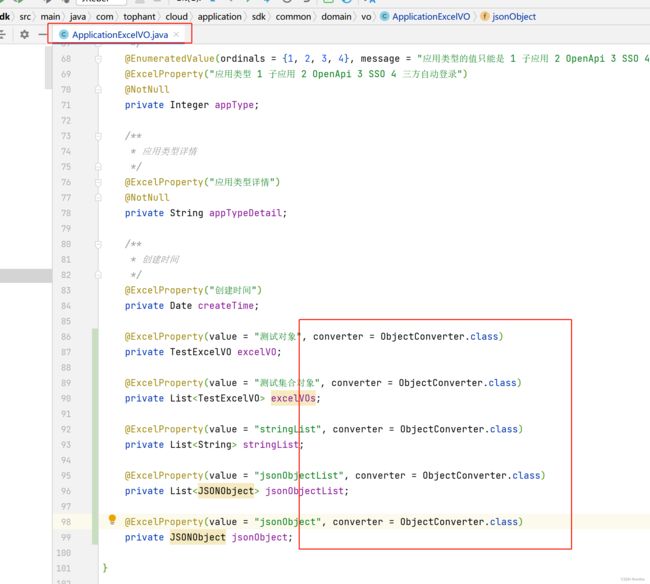Collapse the comment fold at line 73
The width and height of the screenshot is (650, 584).
coord(98,136)
